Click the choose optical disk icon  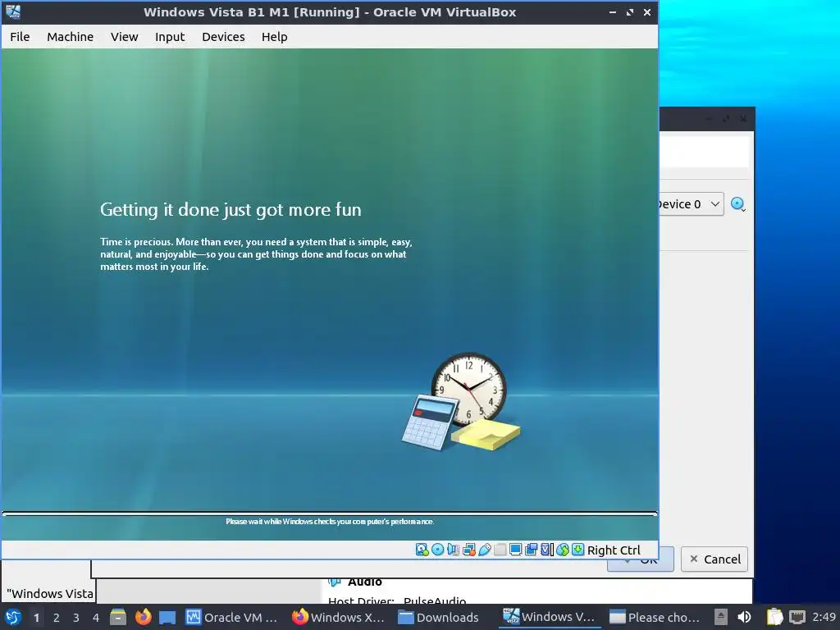point(738,204)
